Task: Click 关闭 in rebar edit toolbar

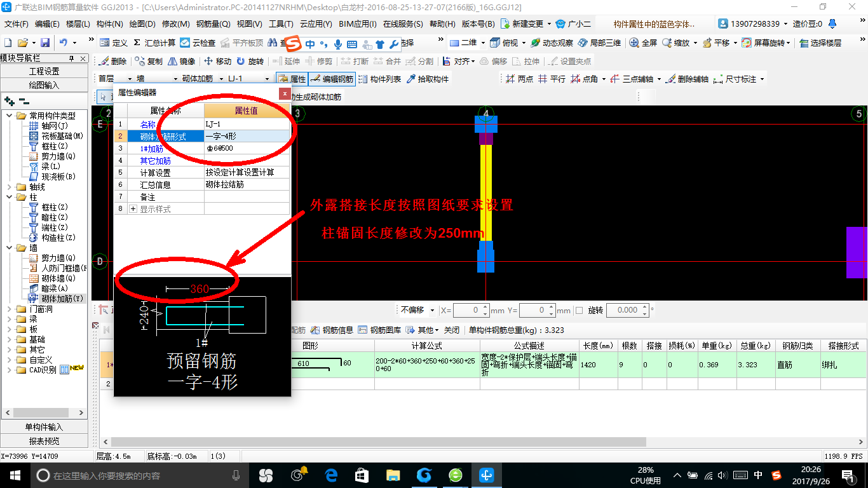Action: pyautogui.click(x=451, y=330)
